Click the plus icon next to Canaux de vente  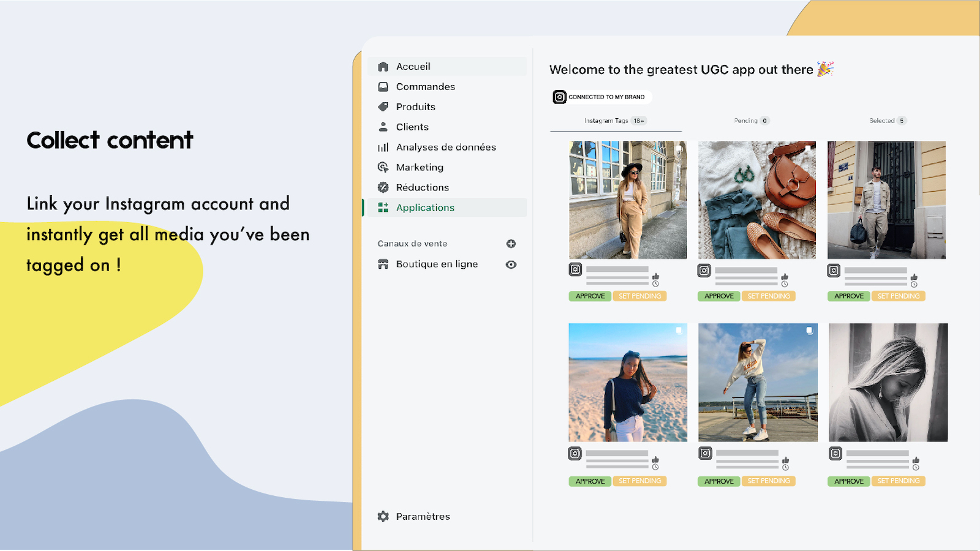click(x=511, y=243)
